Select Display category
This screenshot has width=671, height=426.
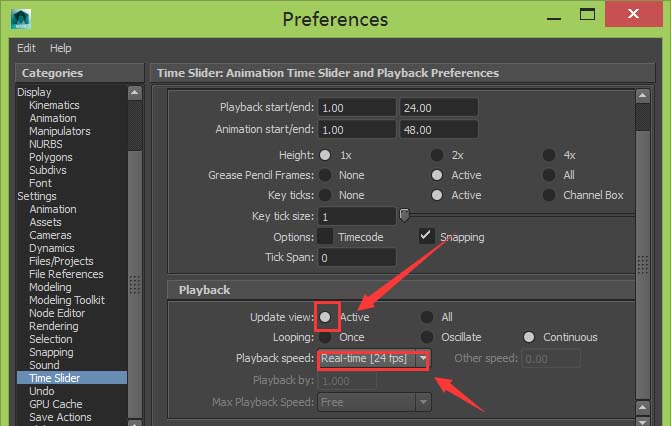34,92
